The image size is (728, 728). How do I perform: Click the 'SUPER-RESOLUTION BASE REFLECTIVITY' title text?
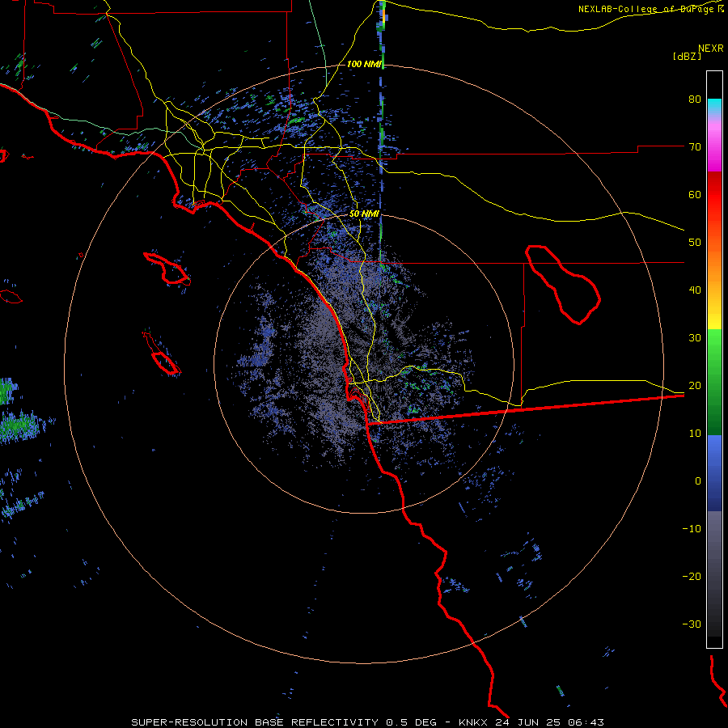coord(255,722)
